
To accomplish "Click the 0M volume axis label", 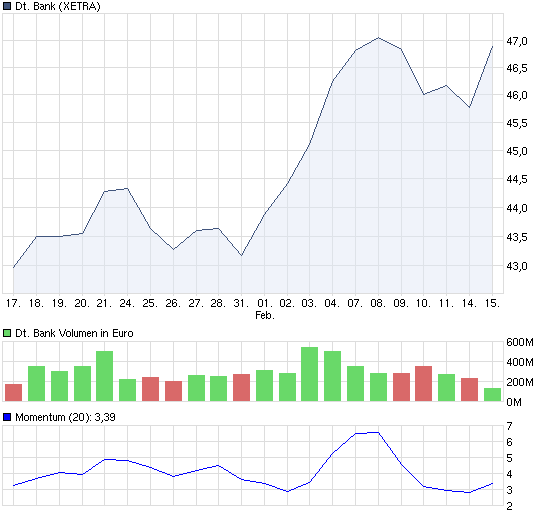I will (514, 402).
